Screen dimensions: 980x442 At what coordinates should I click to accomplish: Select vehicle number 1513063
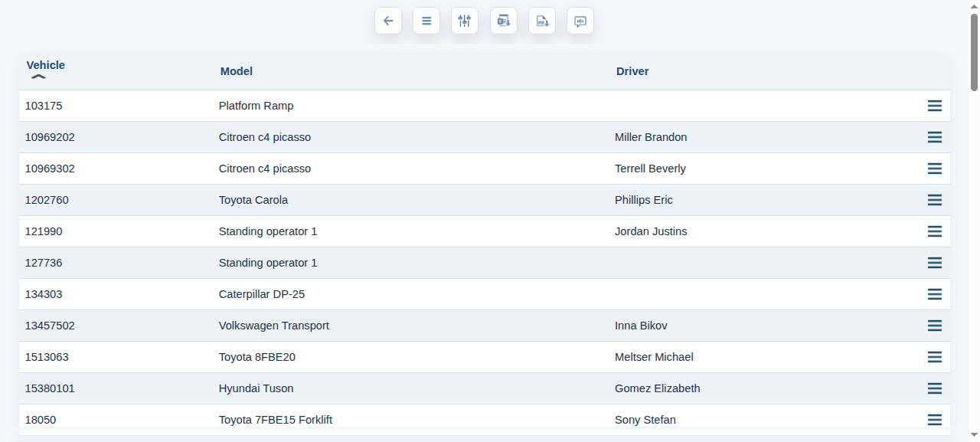47,357
